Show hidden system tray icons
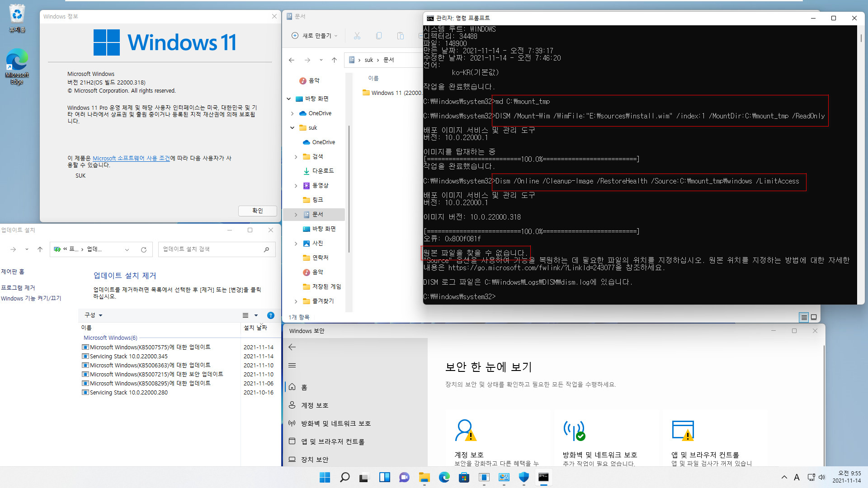 coord(784,477)
